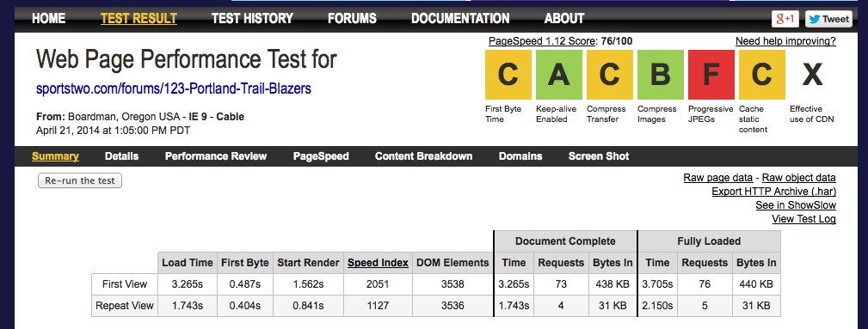Open the Progressive JPEGs grade F box

[711, 74]
